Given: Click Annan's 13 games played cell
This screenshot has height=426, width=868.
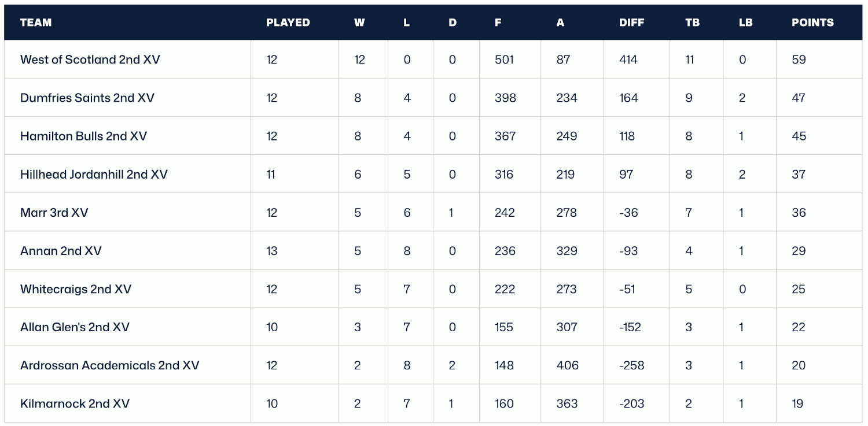Looking at the screenshot, I should 272,251.
